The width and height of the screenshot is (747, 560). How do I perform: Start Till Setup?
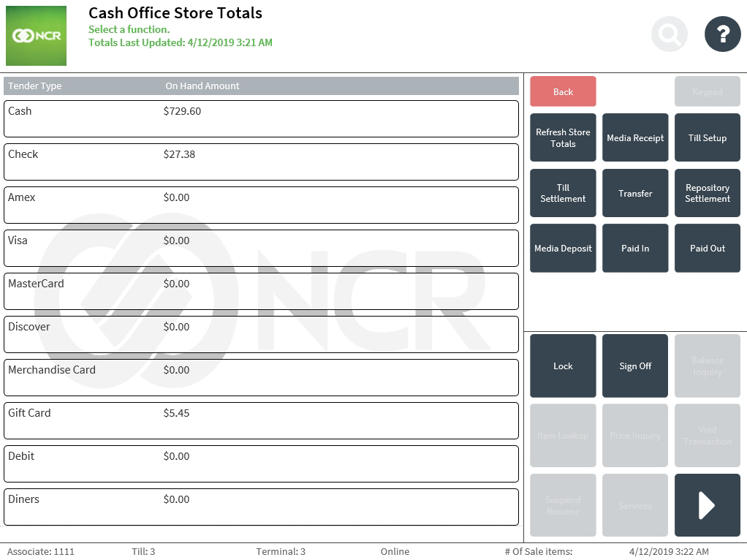(x=707, y=137)
